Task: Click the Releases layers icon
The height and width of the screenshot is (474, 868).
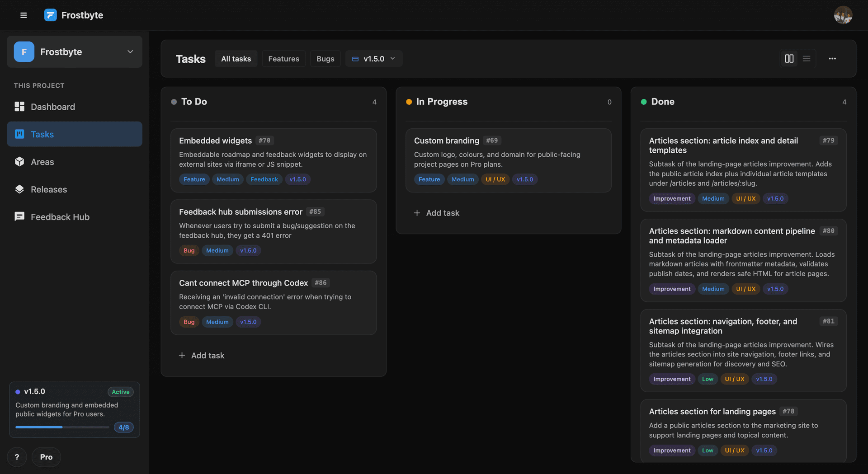Action: point(19,189)
